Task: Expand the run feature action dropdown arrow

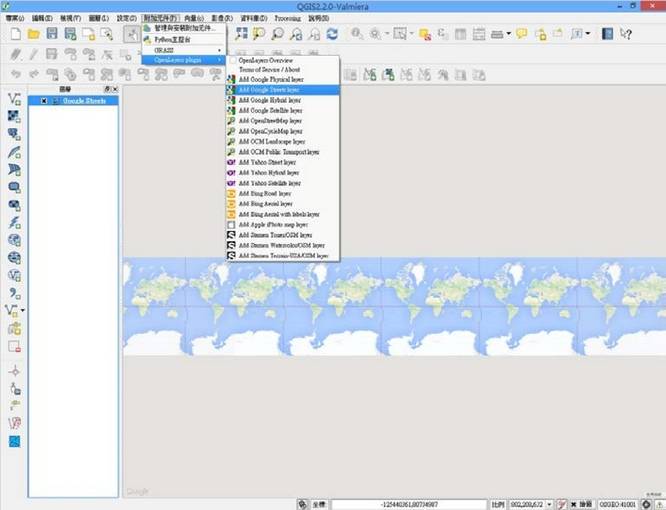Action: [x=387, y=34]
